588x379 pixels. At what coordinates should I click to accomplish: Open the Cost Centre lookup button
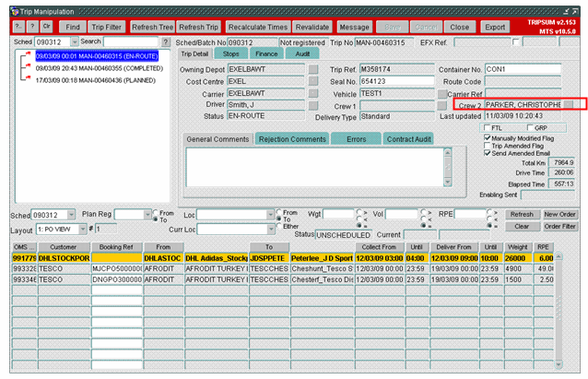pos(313,81)
